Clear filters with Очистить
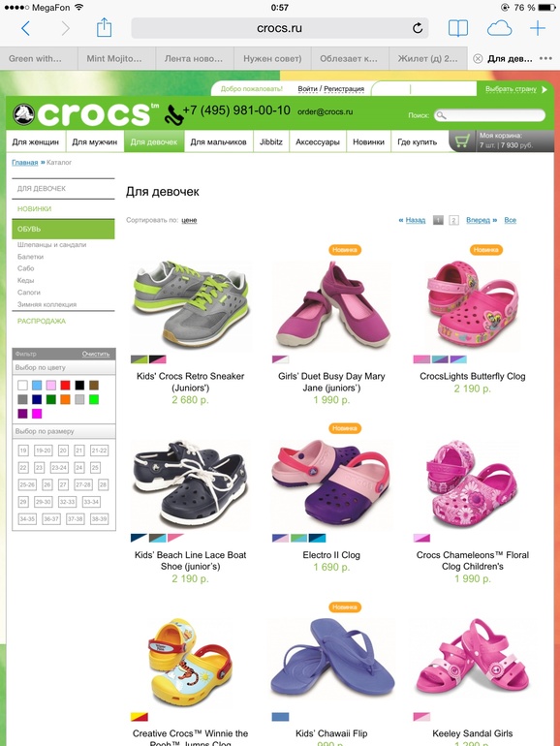 coord(96,354)
